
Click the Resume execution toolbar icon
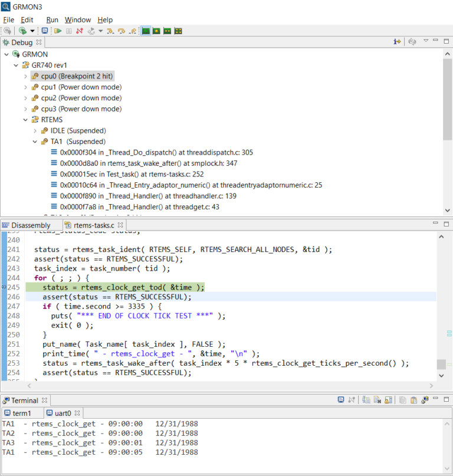tap(58, 31)
